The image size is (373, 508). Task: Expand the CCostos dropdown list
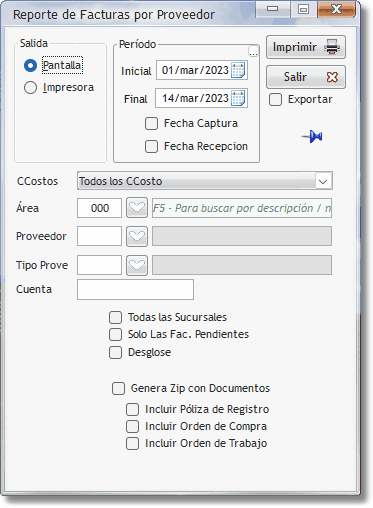323,181
